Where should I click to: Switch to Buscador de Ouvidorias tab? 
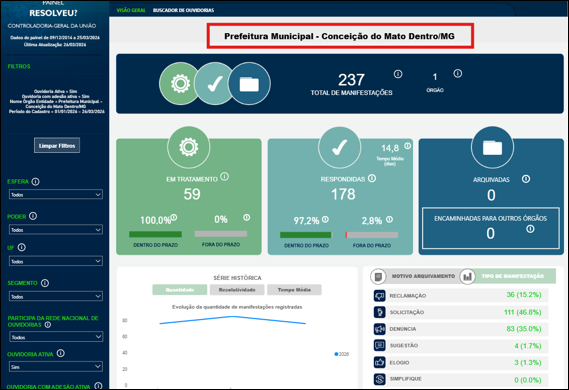click(183, 10)
